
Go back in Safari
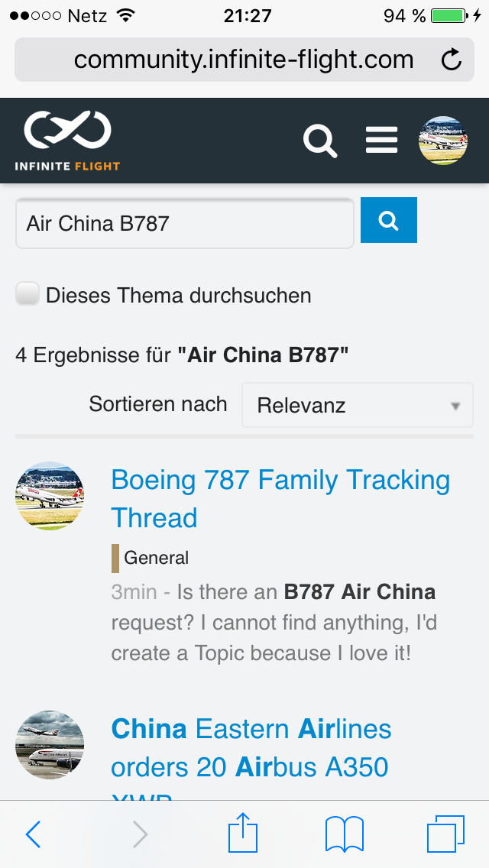click(33, 834)
